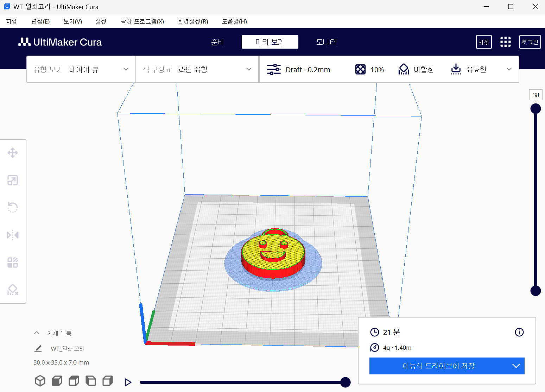The width and height of the screenshot is (545, 392).
Task: Click the 21 분 print time text
Action: click(x=391, y=332)
